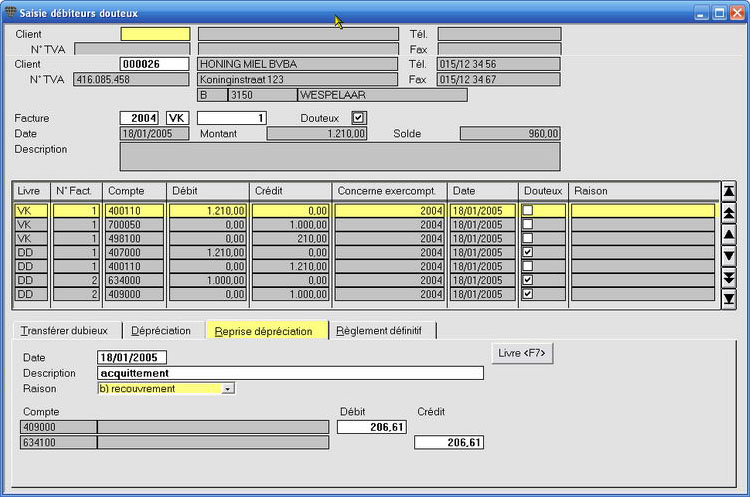
Task: Click fax number 015/12 34 67
Action: pos(498,79)
